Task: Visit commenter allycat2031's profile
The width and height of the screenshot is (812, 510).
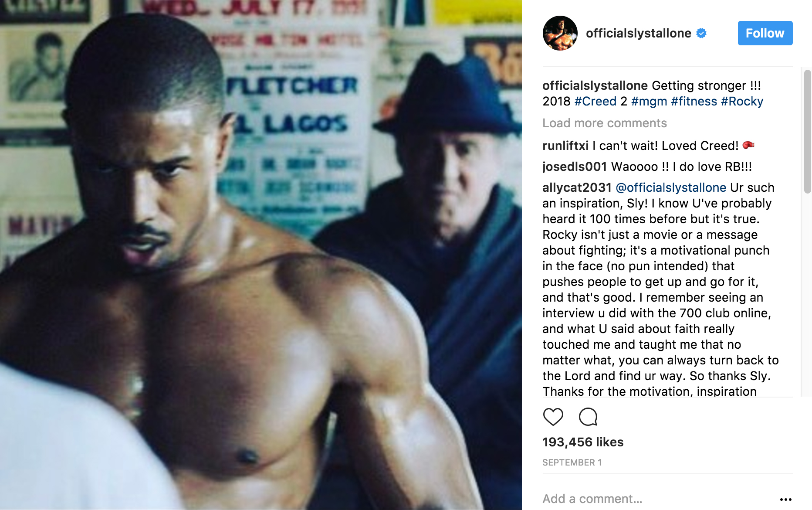Action: point(577,188)
